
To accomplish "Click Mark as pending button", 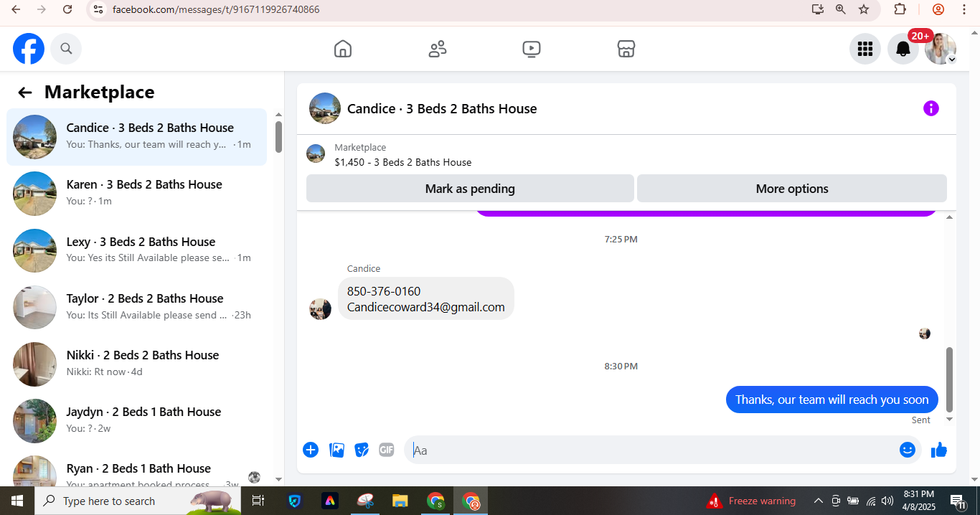I will [470, 189].
